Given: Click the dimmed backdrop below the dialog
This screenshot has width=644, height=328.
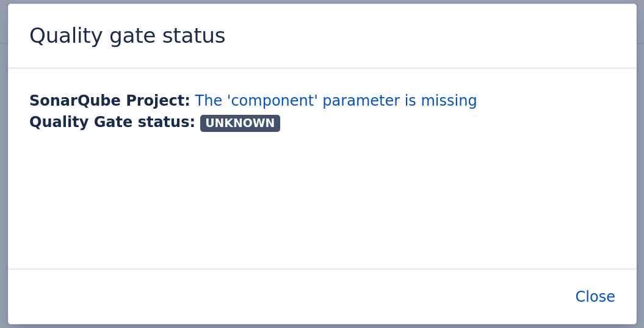Looking at the screenshot, I should (x=322, y=326).
